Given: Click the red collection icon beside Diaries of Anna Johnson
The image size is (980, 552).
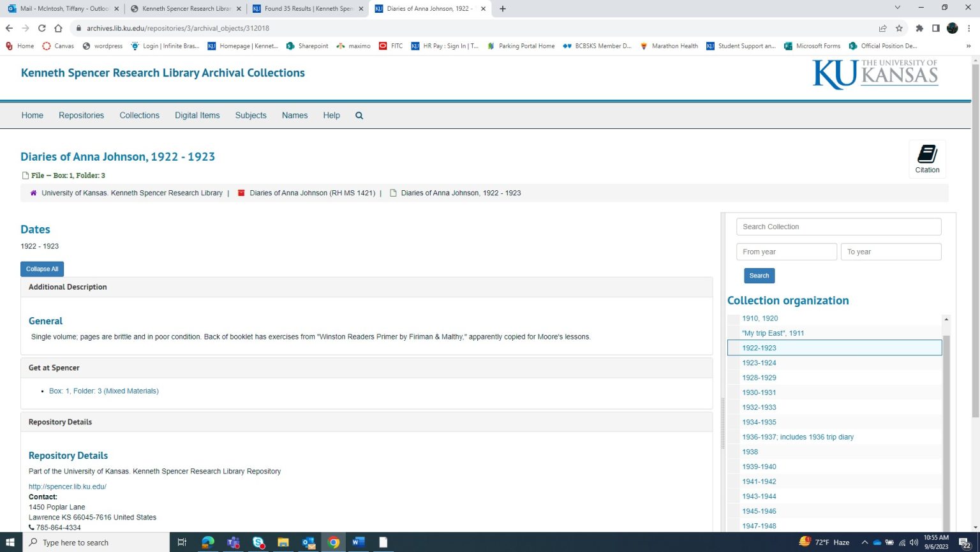Looking at the screenshot, I should click(x=241, y=192).
